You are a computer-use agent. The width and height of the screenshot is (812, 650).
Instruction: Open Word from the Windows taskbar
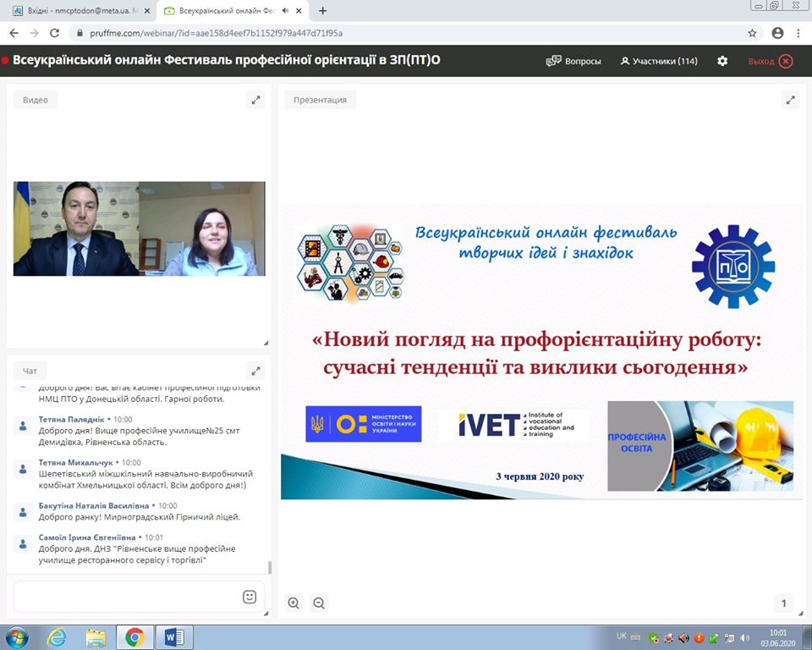174,636
